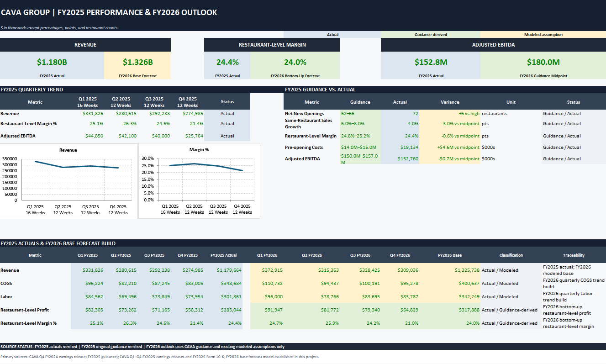Select the FY2025 Actual revenue total $1,179,664
This screenshot has width=606, height=364.
tap(223, 270)
